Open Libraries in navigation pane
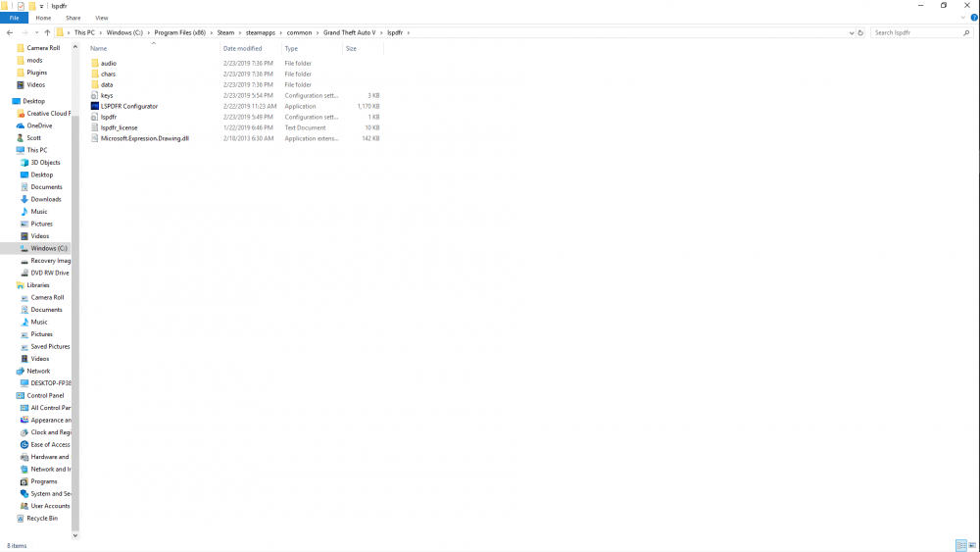 point(37,285)
